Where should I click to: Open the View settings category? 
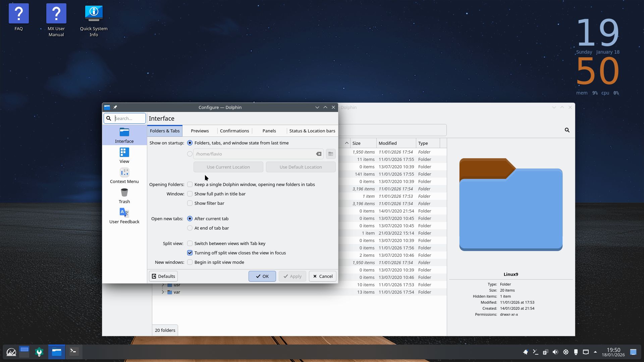124,155
